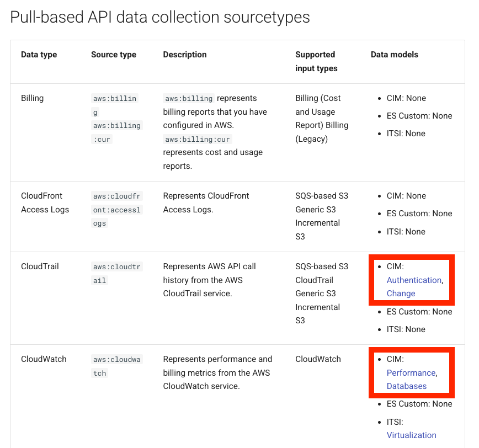Click 'CIM: None' in the CloudFront row

pos(406,196)
